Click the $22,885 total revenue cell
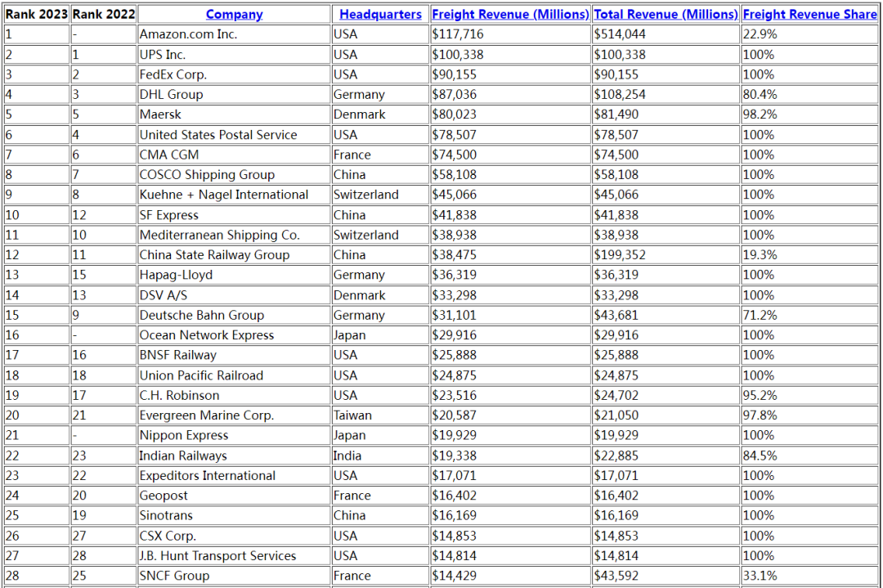Screen dimensions: 883x588 pyautogui.click(x=666, y=456)
